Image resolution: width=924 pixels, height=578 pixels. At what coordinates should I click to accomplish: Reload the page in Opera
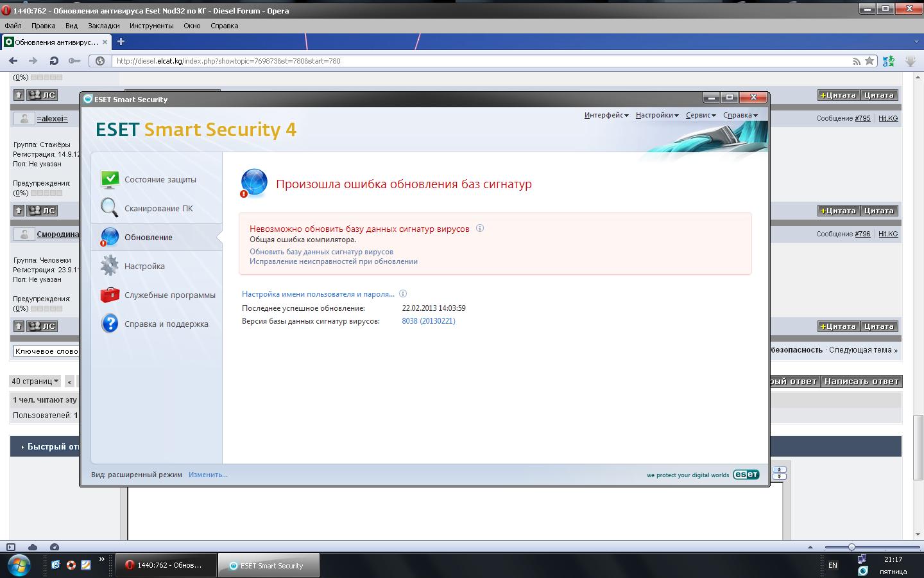54,61
